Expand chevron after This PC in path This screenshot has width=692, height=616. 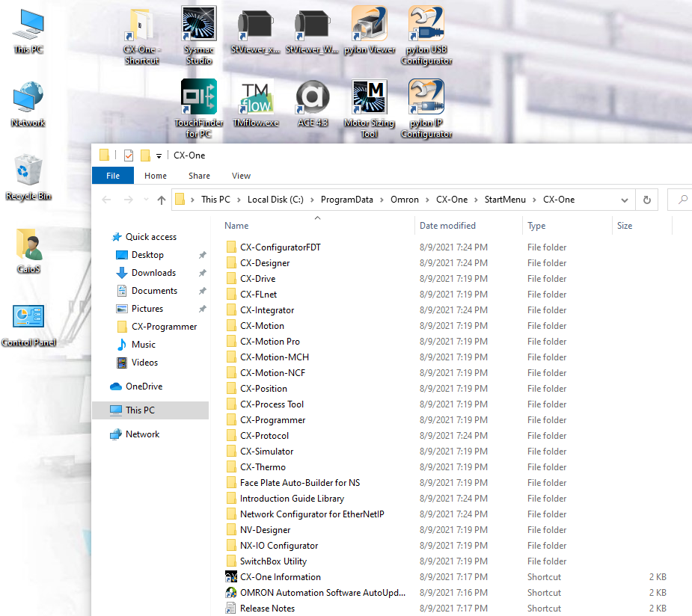pos(239,200)
